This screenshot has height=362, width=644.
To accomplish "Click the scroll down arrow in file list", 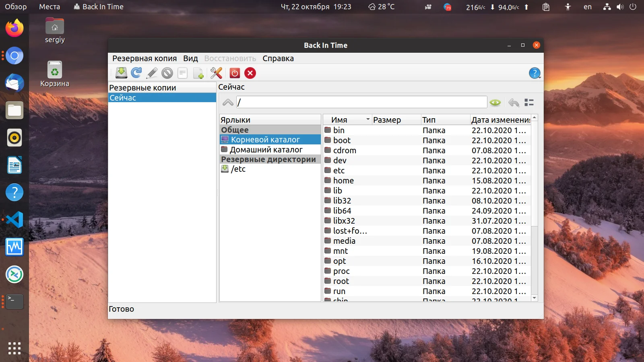I will (x=535, y=298).
